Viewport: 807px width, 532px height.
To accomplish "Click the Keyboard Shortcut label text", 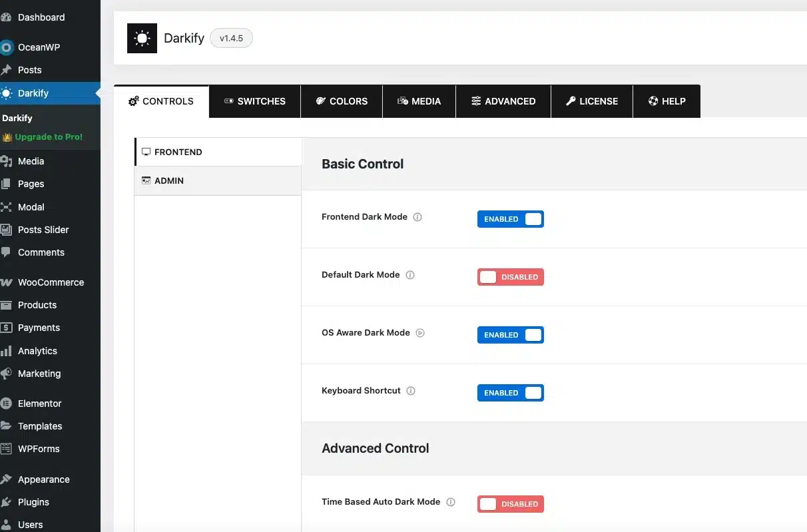I will point(361,391).
